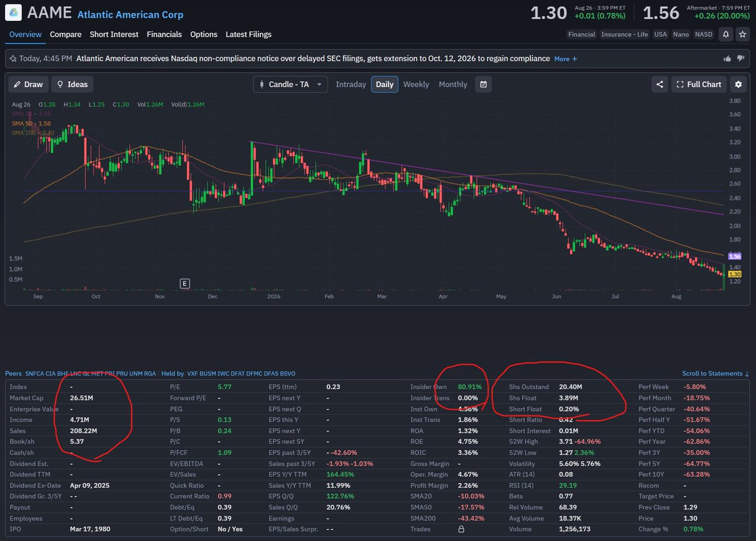Open the chart date range calendar

483,84
